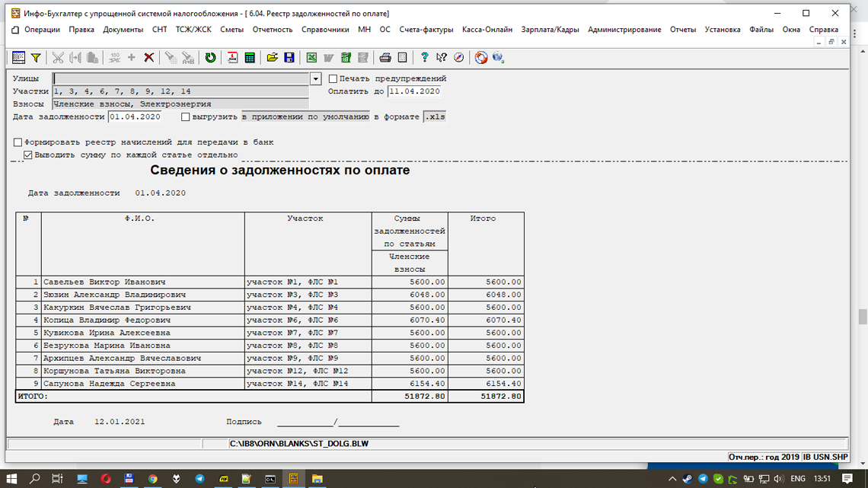Open the Операции menu
868x488 pixels.
42,30
